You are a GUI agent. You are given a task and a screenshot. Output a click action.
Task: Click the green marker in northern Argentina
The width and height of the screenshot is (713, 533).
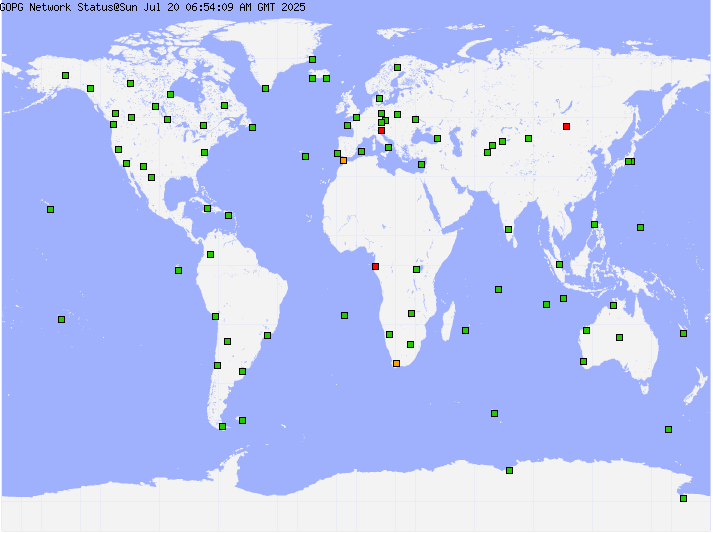point(228,342)
